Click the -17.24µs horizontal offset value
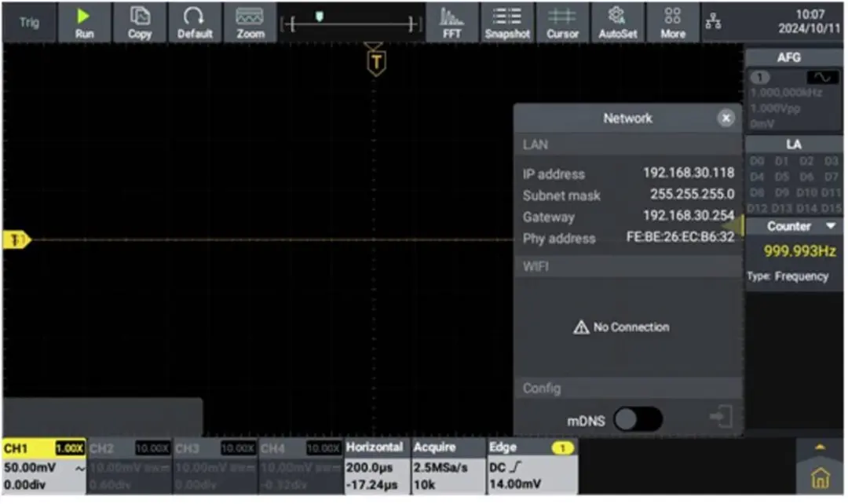848x504 pixels. [x=372, y=484]
